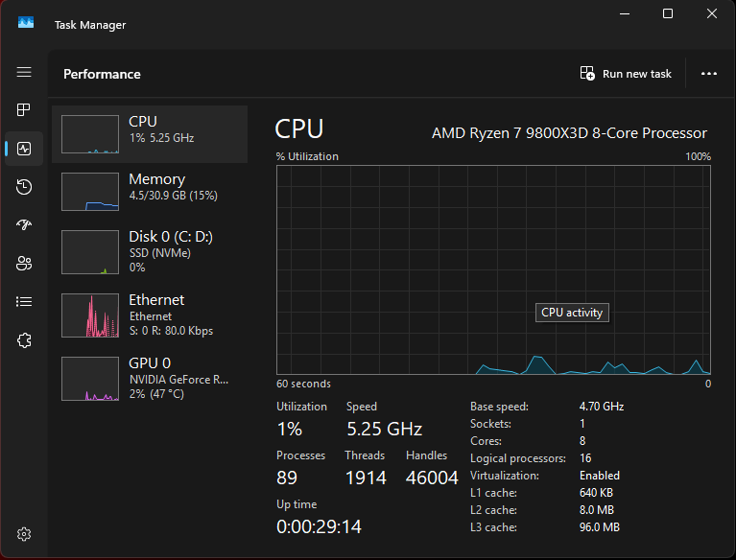The height and width of the screenshot is (560, 736).
Task: Open the Users page icon
Action: click(x=24, y=263)
